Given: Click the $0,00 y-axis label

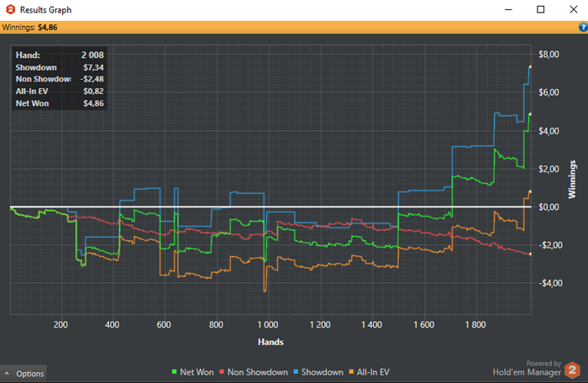Looking at the screenshot, I should coord(549,207).
